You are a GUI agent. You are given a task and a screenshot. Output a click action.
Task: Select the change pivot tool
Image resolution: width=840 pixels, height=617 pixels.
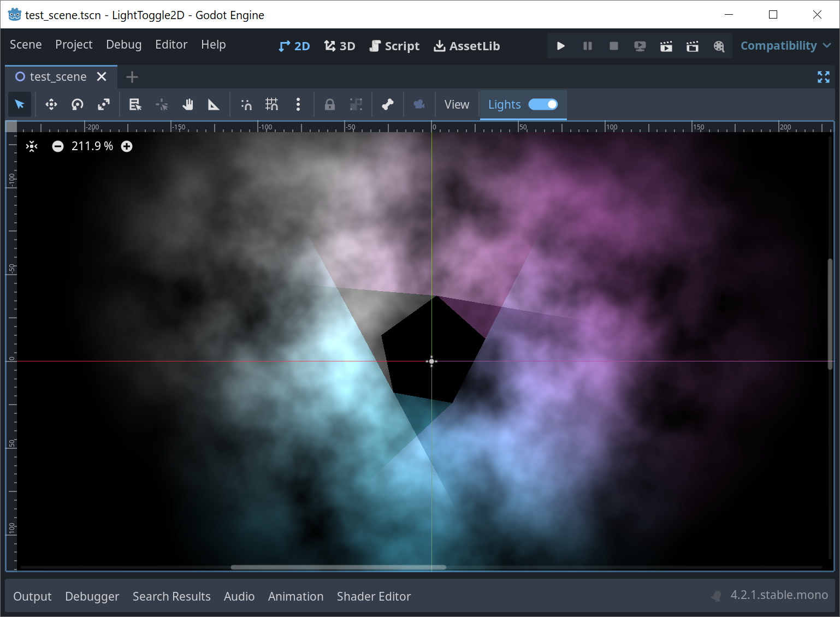pyautogui.click(x=162, y=104)
